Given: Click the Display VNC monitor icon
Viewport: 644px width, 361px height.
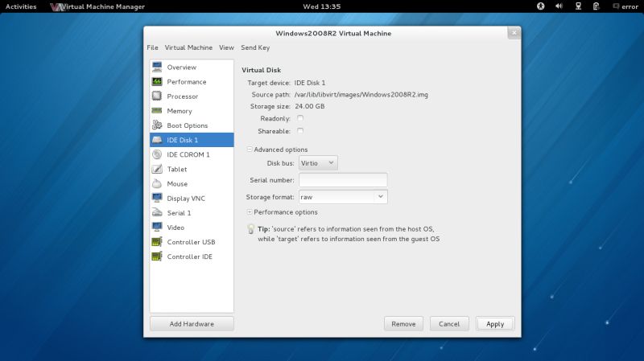Looking at the screenshot, I should pyautogui.click(x=157, y=198).
